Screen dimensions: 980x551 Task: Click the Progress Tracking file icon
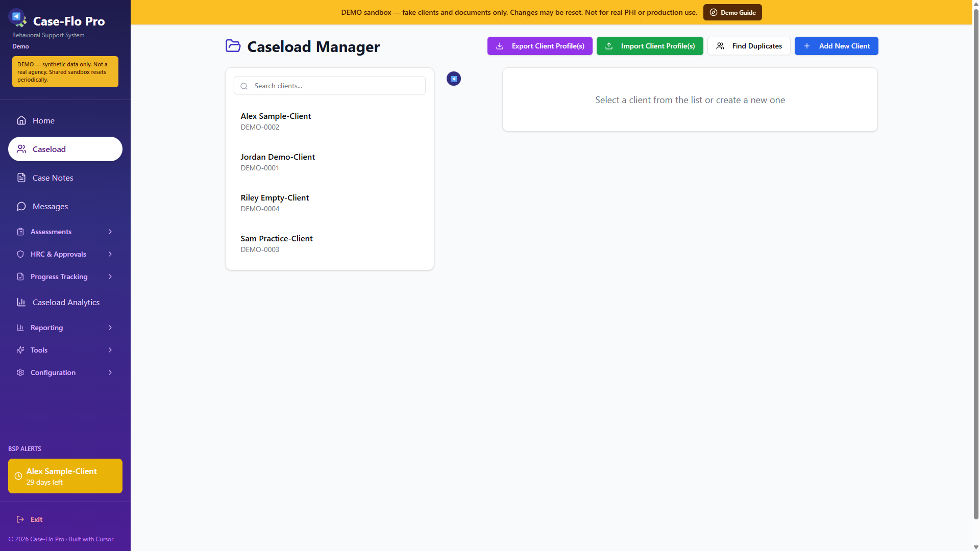20,277
